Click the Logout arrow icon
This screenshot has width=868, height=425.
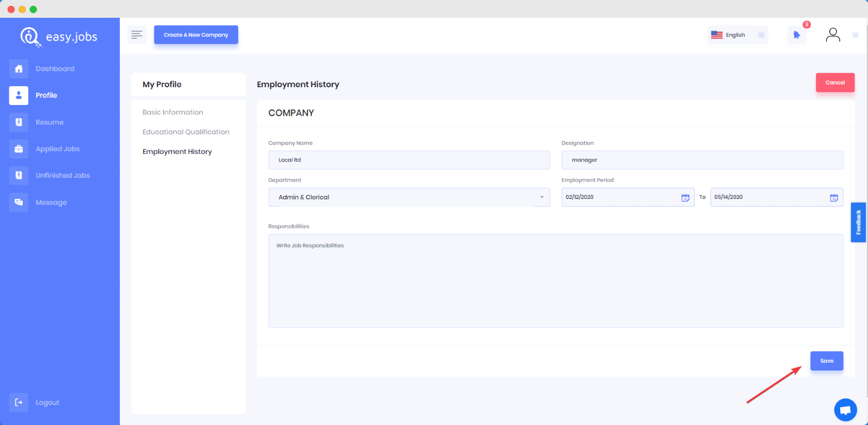tap(19, 402)
